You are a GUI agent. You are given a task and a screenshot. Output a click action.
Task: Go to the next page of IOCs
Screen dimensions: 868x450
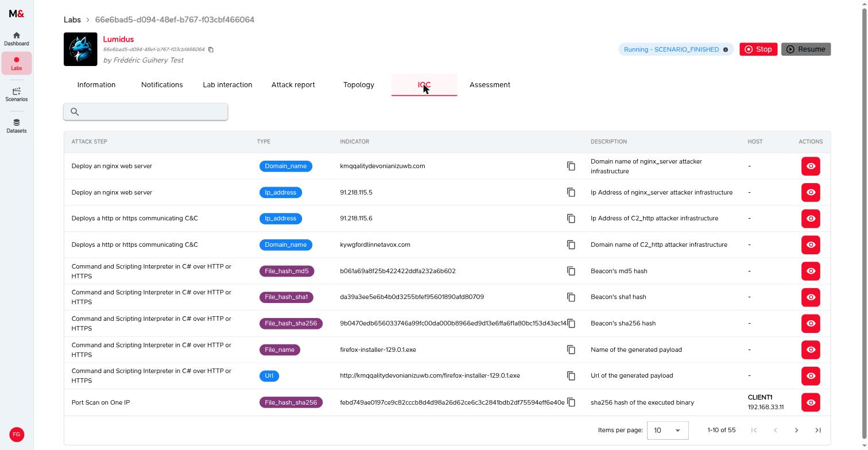point(796,430)
